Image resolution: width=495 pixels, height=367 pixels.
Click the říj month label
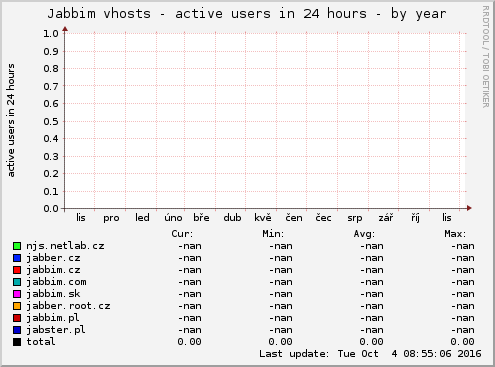coord(415,218)
